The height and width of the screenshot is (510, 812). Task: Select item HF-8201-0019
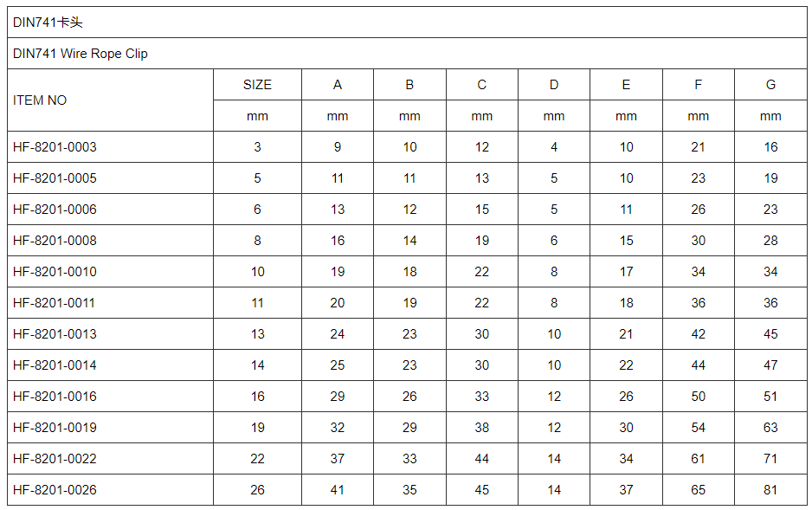point(55,428)
